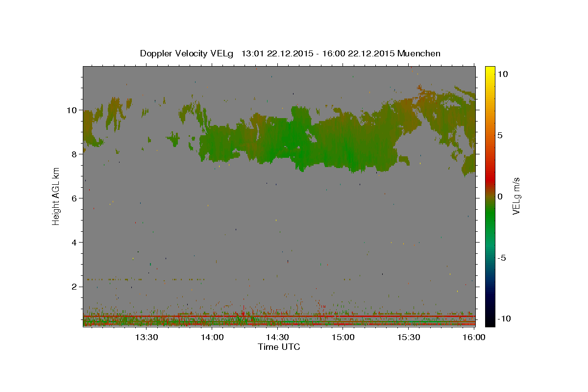Click the 'Height AGL km' axis label
Viewport: 588px width, 392px height.
tap(56, 196)
